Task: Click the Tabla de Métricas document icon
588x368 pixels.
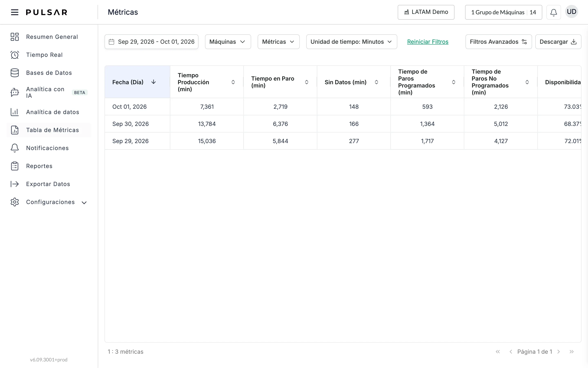Action: (x=14, y=130)
